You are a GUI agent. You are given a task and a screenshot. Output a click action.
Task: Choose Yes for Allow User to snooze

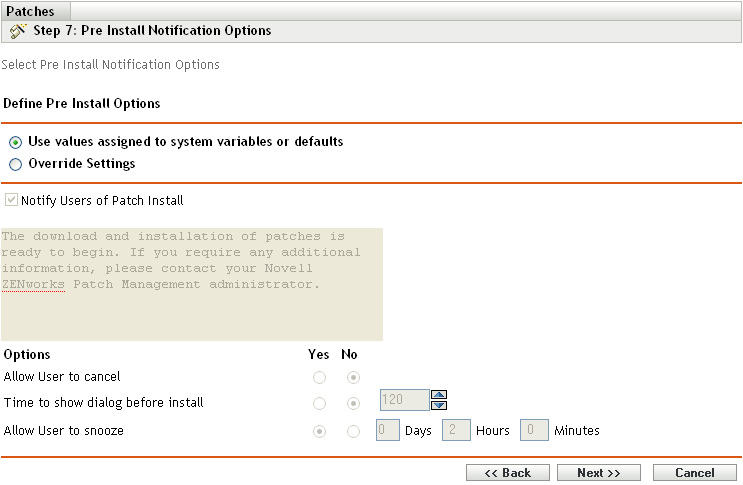click(320, 431)
